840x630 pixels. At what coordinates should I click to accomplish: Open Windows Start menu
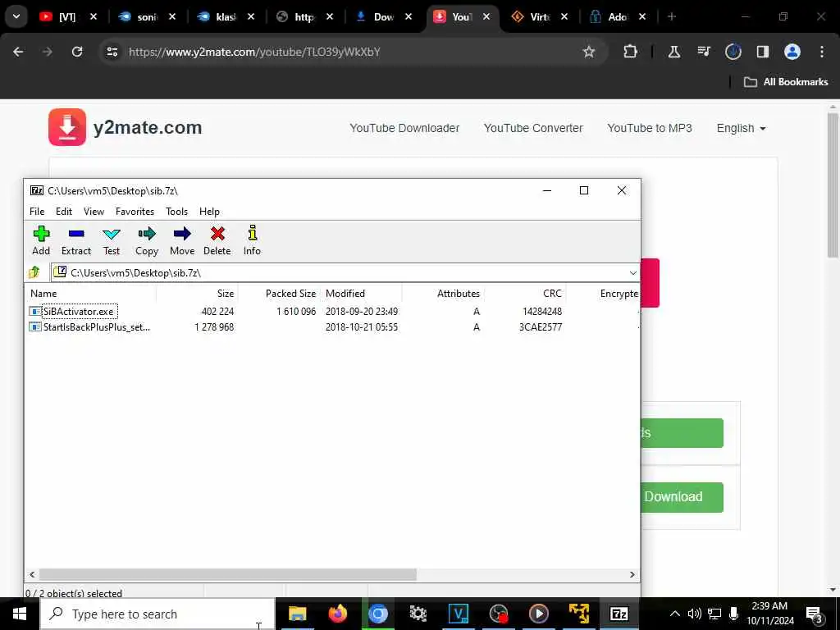coord(20,614)
